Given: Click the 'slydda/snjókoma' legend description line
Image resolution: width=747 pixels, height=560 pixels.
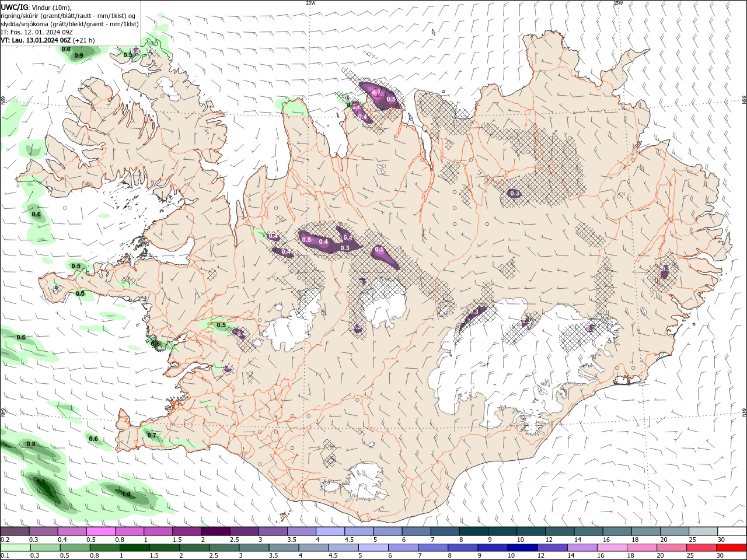Looking at the screenshot, I should coord(69,24).
